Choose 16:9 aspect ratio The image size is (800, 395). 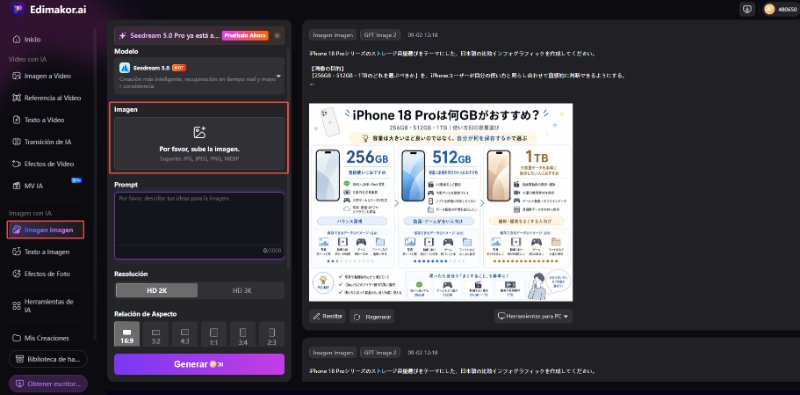(x=127, y=334)
